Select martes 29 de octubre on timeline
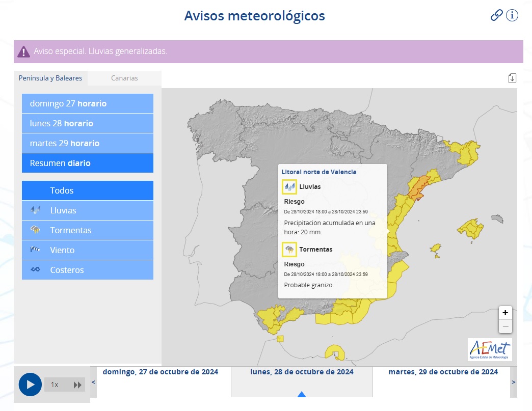Screen dimensions: 532x411 443,372
